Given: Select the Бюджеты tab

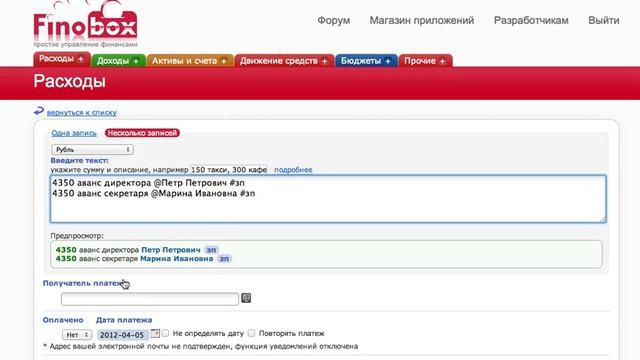Looking at the screenshot, I should (366, 61).
